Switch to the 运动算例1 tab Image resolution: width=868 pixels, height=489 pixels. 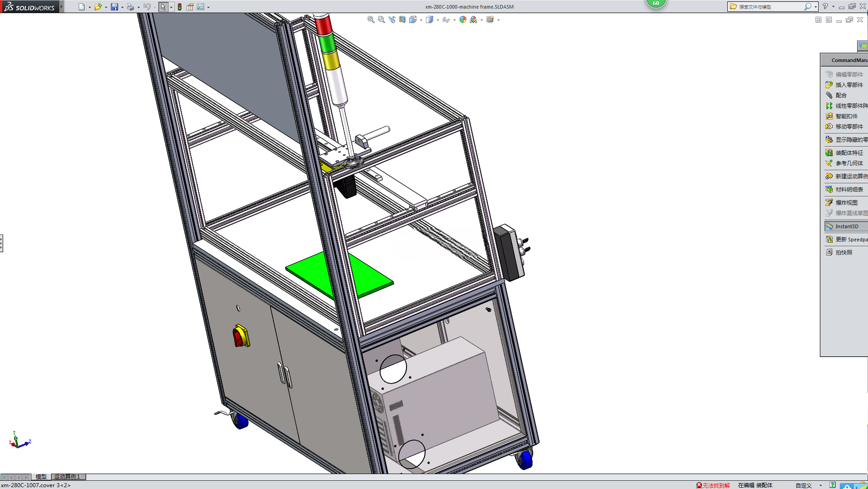[68, 477]
